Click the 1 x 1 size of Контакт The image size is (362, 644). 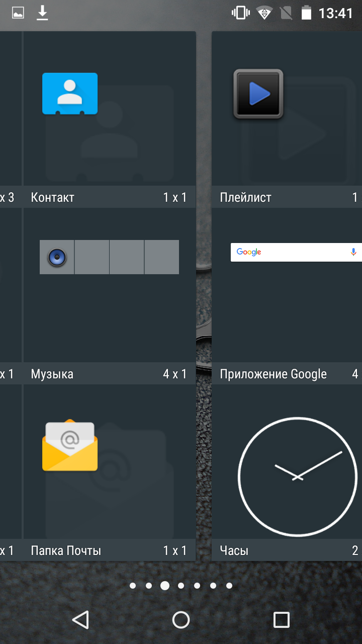coord(174,197)
